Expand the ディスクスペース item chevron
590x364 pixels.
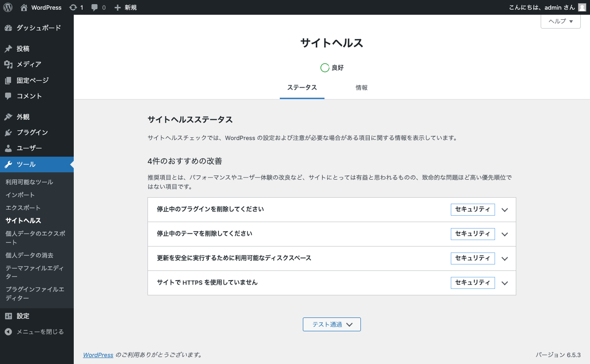pos(505,258)
